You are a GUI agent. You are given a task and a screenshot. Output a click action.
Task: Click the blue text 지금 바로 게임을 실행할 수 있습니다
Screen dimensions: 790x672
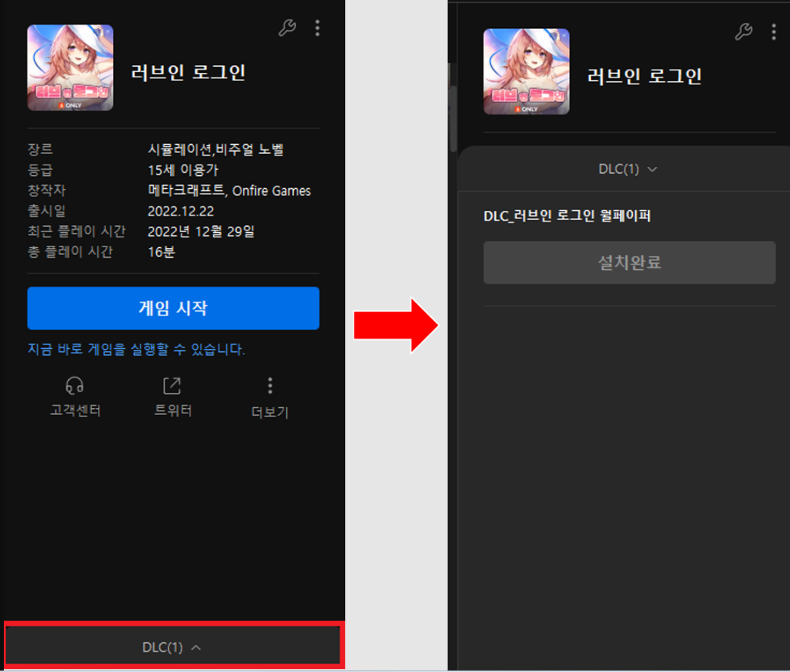136,350
